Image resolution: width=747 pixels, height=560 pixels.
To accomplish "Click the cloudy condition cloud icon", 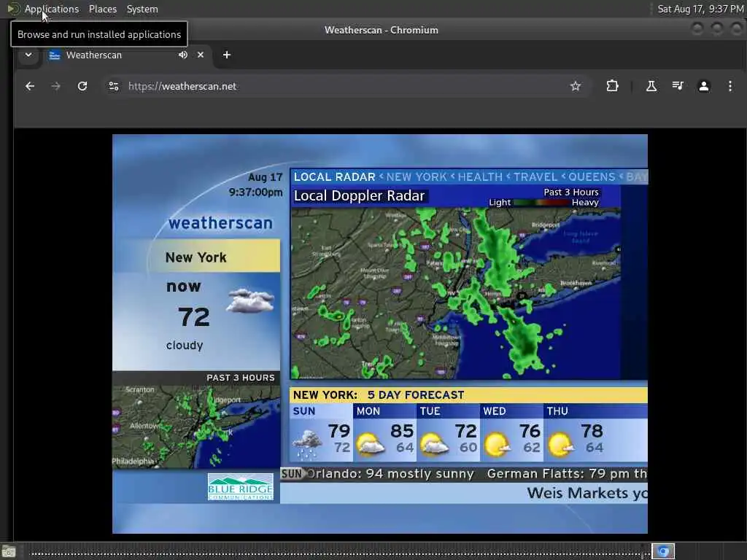I will [x=251, y=300].
